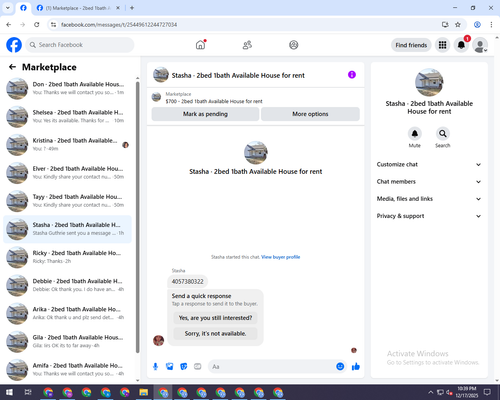Open the Windows Start menu
This screenshot has height=400, width=500.
[9, 392]
